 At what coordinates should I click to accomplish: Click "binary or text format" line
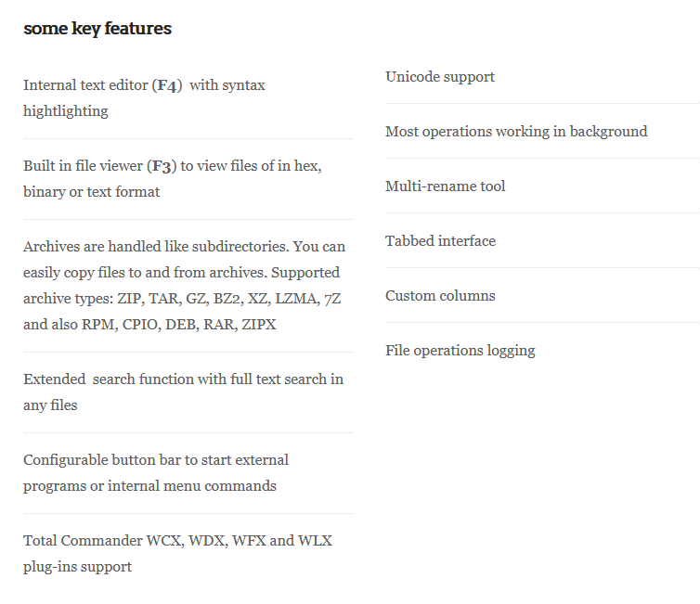tap(92, 192)
